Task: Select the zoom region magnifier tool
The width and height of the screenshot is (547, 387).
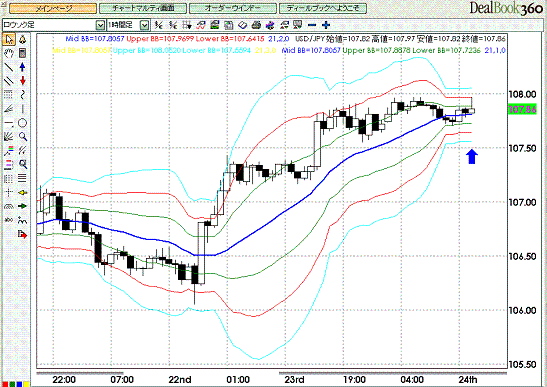Action: 23,164
